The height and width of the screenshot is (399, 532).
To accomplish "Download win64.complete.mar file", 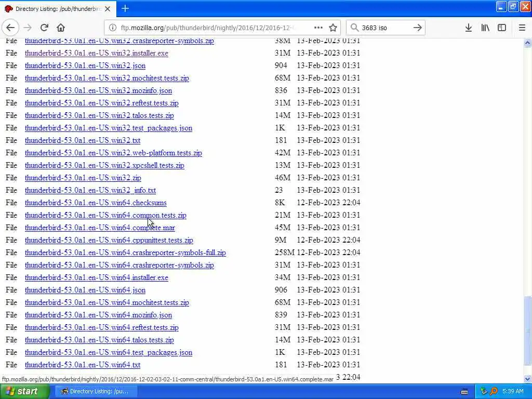I will [100, 228].
